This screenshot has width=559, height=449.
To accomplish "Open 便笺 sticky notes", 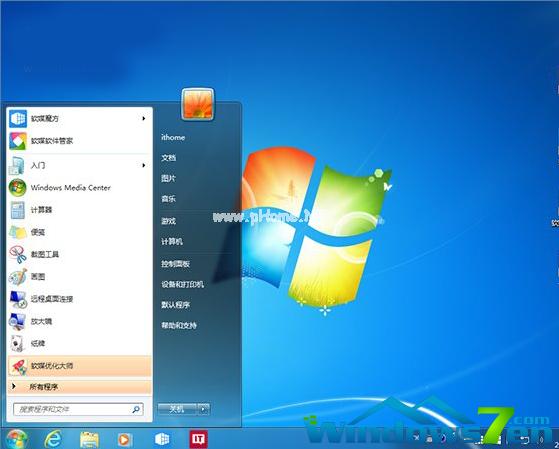I will [79, 232].
